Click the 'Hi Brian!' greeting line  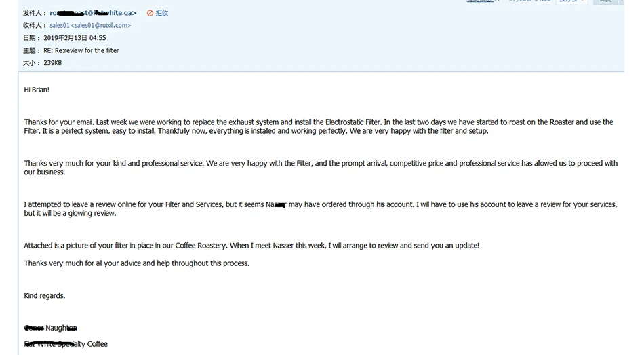coord(37,90)
